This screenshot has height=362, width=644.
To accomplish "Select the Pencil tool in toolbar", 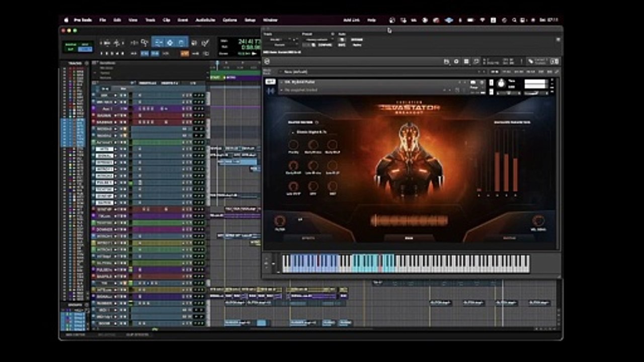I will 205,43.
